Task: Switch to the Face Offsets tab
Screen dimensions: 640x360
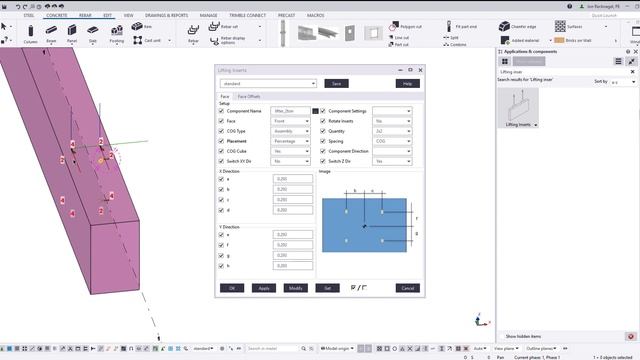Action: (x=249, y=96)
